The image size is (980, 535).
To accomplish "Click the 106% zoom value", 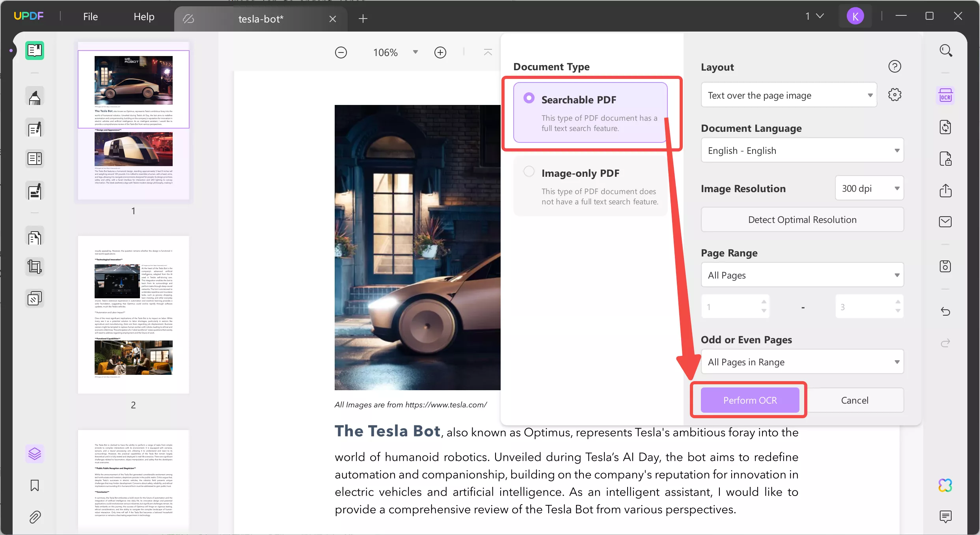I will coord(385,52).
